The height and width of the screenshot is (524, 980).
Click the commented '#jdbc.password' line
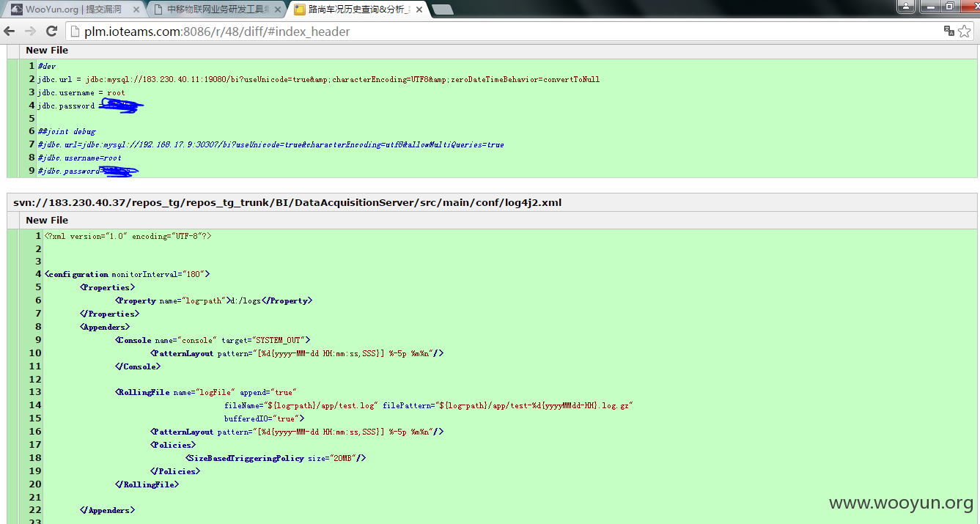pyautogui.click(x=88, y=171)
